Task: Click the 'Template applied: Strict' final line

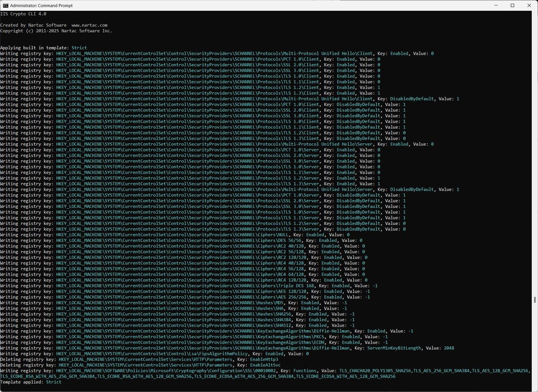Action: 31,382
